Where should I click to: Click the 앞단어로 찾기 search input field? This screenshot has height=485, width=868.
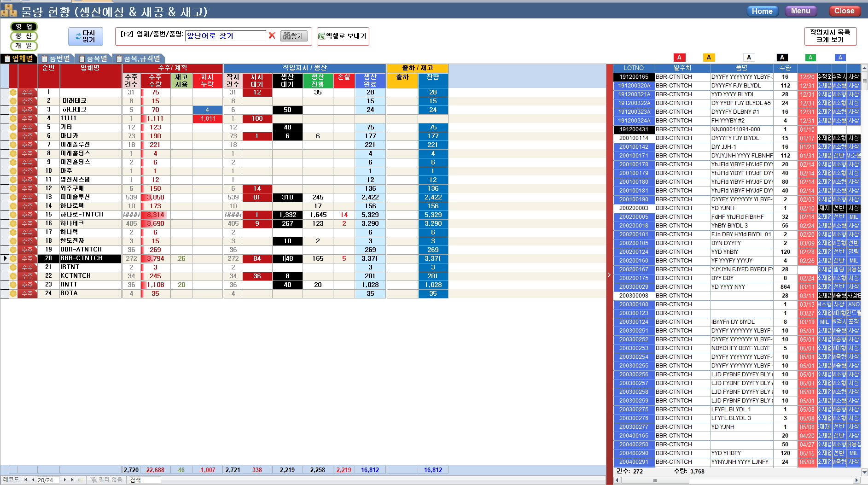226,36
